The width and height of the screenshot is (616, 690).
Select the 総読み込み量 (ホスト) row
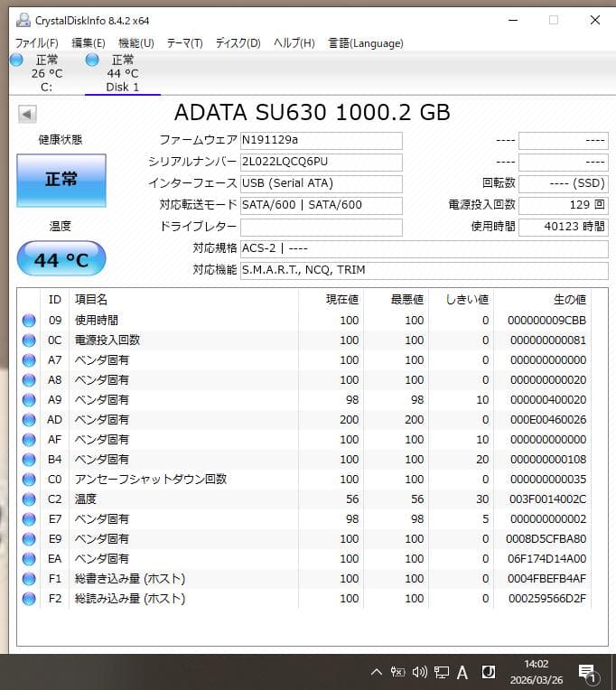304,599
